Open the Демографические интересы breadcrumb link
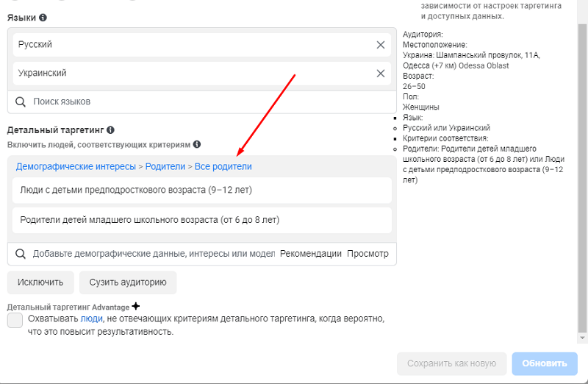The image size is (588, 384). [76, 166]
